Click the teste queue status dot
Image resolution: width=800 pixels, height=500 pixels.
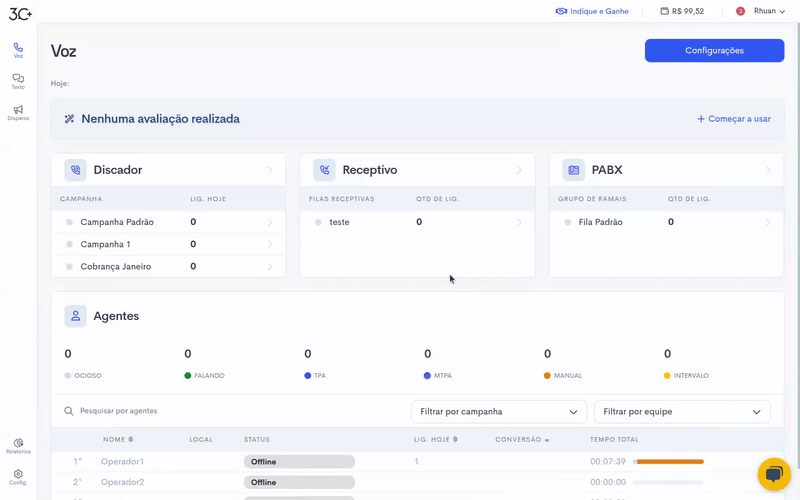(x=318, y=222)
